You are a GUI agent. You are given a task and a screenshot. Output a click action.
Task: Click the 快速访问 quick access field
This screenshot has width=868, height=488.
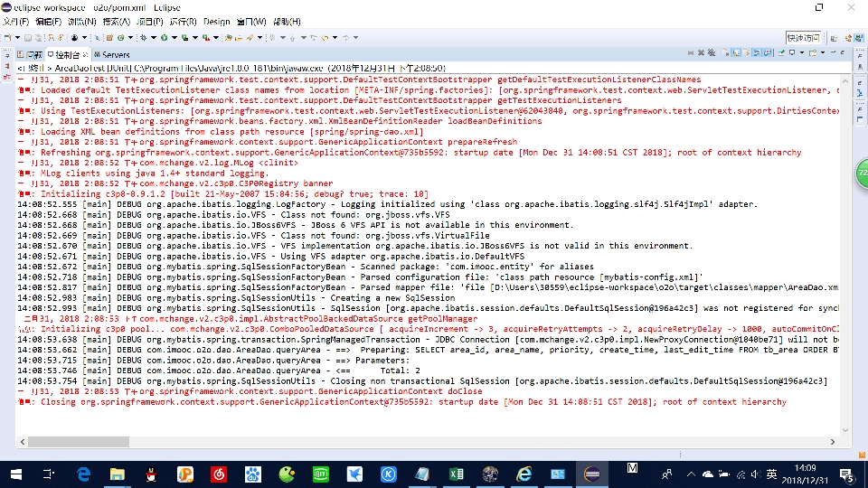click(x=803, y=38)
